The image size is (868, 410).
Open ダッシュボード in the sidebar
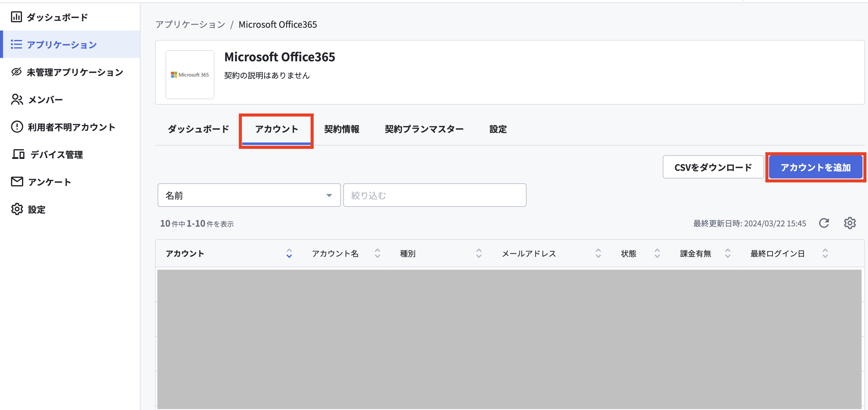point(70,17)
